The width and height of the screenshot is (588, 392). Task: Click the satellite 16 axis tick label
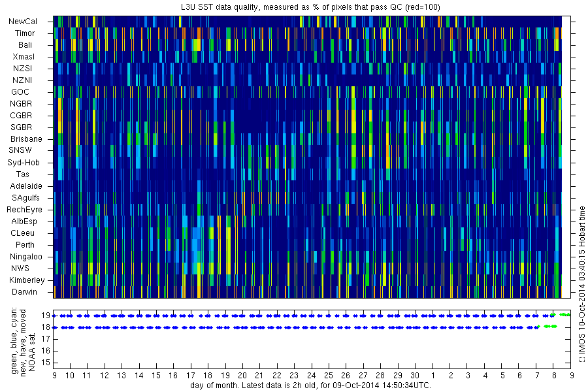click(x=46, y=351)
